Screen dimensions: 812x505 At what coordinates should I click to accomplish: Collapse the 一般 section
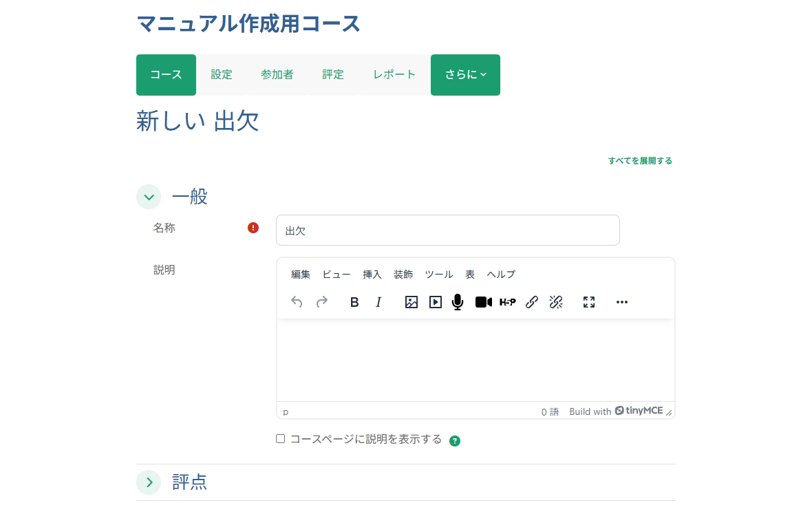(149, 197)
